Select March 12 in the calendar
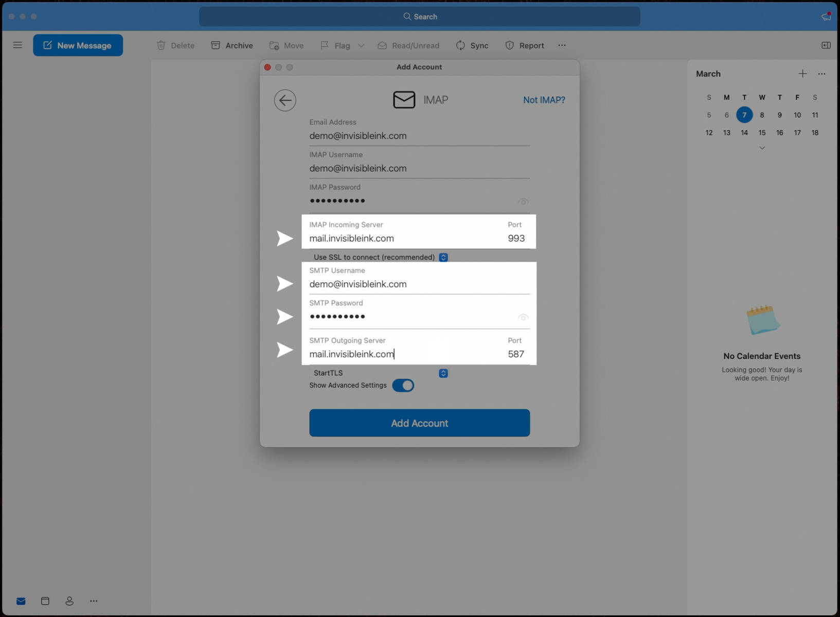The width and height of the screenshot is (840, 617). point(709,133)
